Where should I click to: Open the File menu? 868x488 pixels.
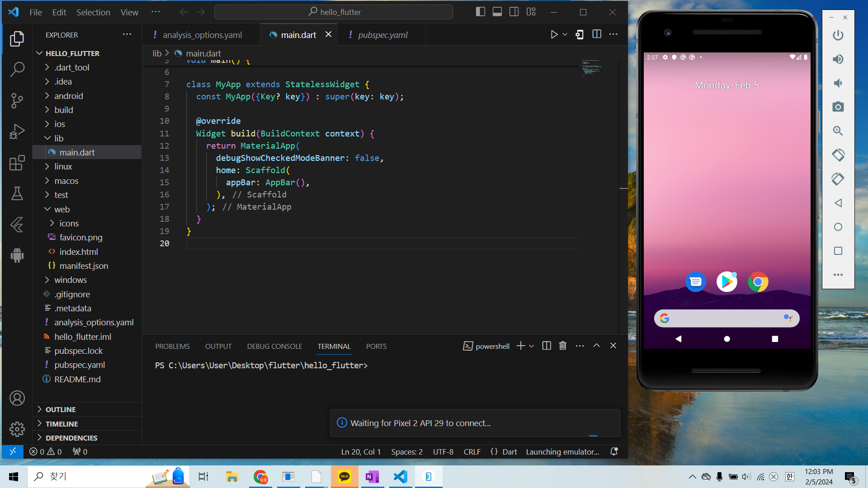36,12
